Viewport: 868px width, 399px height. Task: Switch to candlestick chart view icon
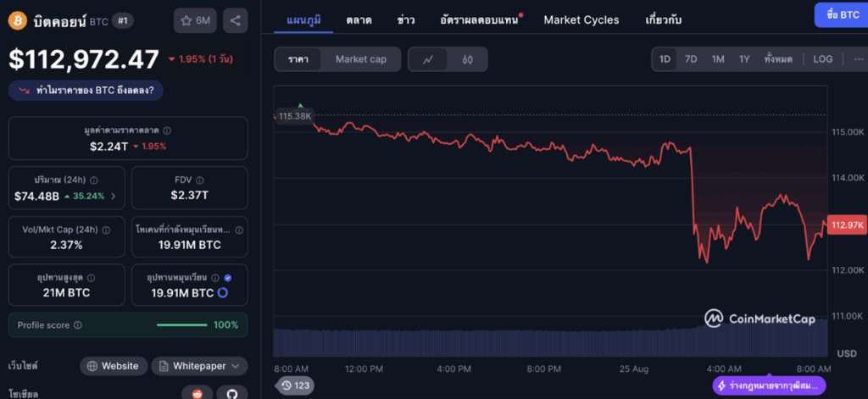(467, 60)
